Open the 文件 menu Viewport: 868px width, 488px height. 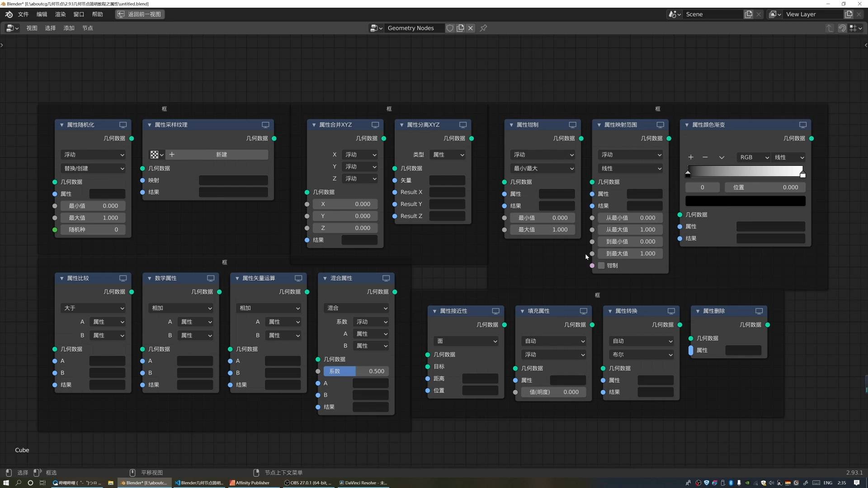pos(24,14)
